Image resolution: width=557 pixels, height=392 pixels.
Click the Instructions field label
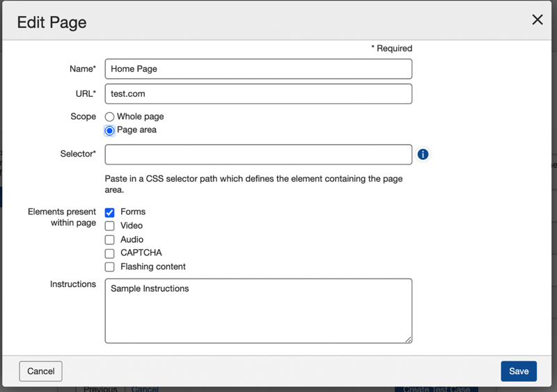(x=73, y=284)
